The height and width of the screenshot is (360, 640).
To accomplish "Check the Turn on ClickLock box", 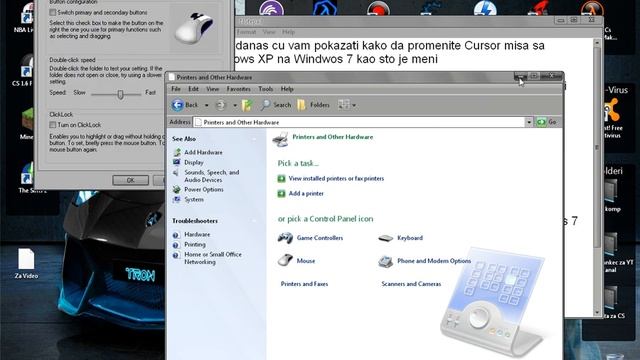I will pyautogui.click(x=53, y=124).
